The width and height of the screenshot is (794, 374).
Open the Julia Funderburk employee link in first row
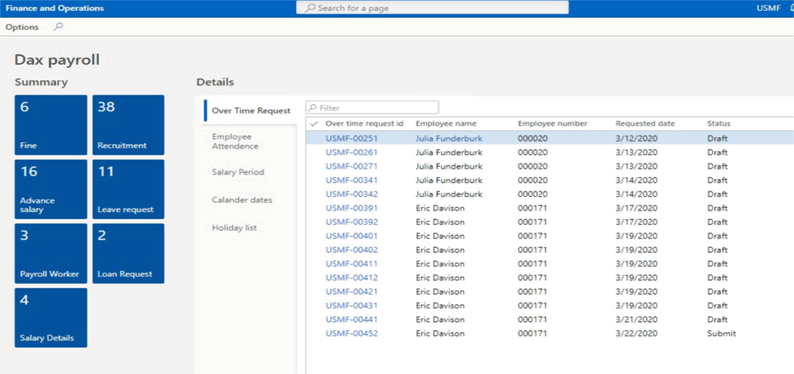(x=449, y=138)
